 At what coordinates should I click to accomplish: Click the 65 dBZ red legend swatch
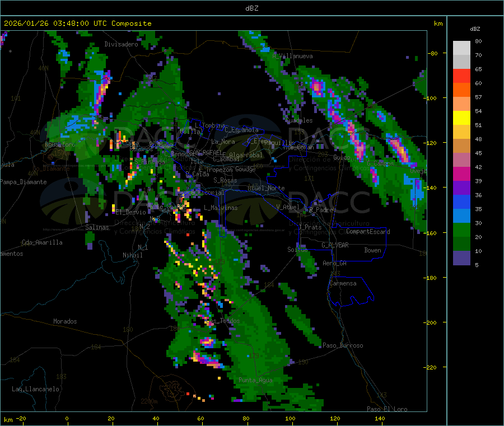pos(461,76)
